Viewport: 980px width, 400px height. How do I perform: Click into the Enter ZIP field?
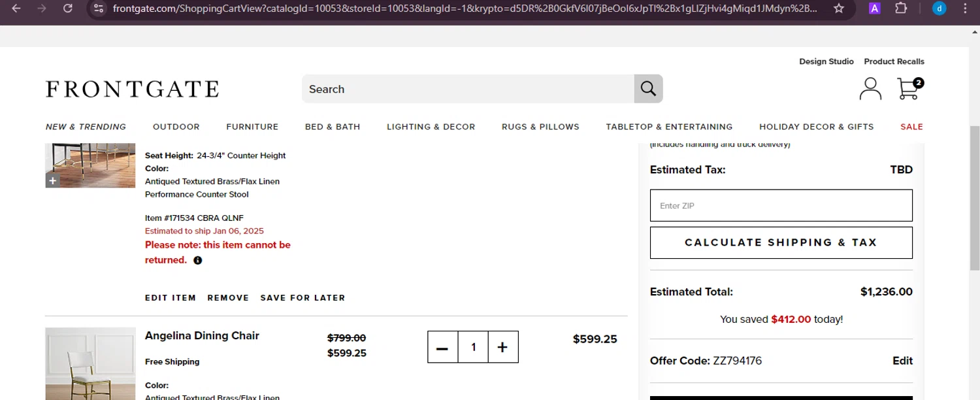[781, 205]
